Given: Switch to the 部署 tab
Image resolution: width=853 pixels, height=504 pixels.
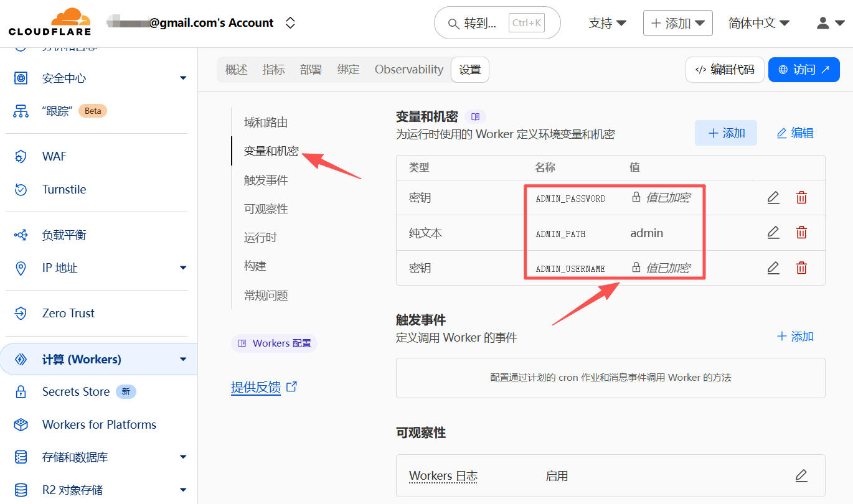Looking at the screenshot, I should (x=311, y=70).
